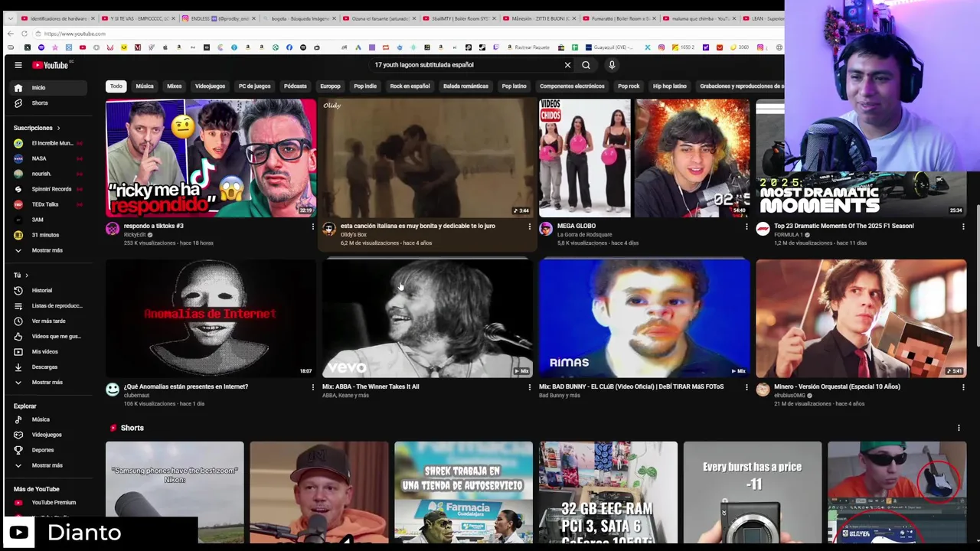Open Shorts from the sidebar
980x551 pixels.
click(48, 103)
